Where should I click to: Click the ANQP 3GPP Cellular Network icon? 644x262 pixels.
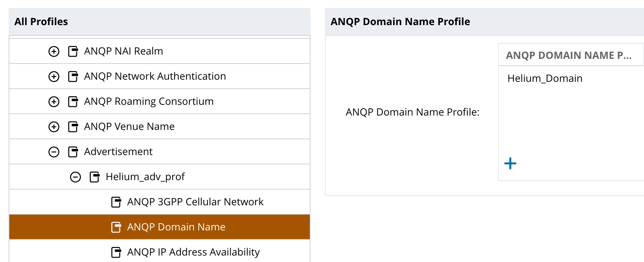116,202
